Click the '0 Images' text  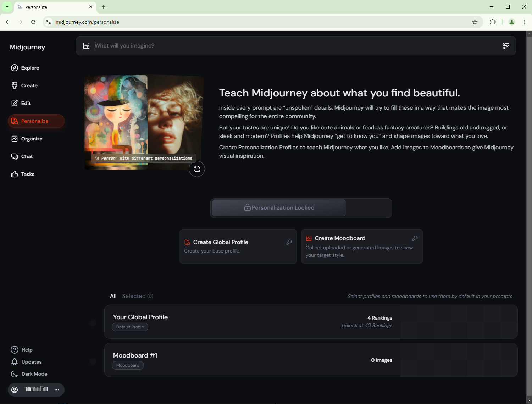(x=382, y=360)
